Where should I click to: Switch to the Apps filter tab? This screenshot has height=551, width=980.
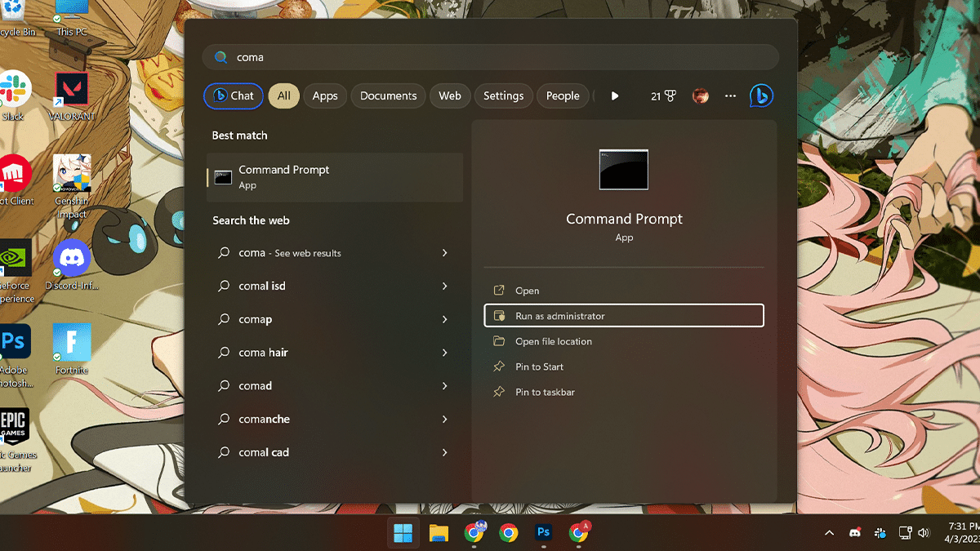coord(325,96)
